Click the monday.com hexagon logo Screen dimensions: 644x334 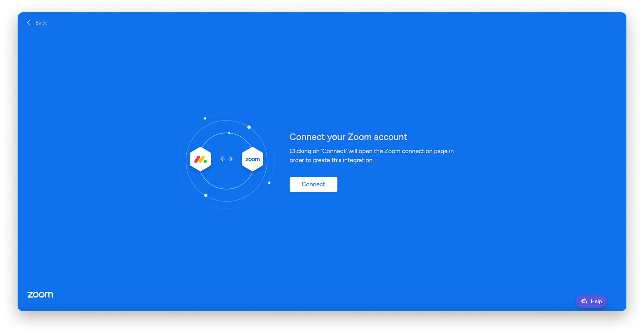200,159
